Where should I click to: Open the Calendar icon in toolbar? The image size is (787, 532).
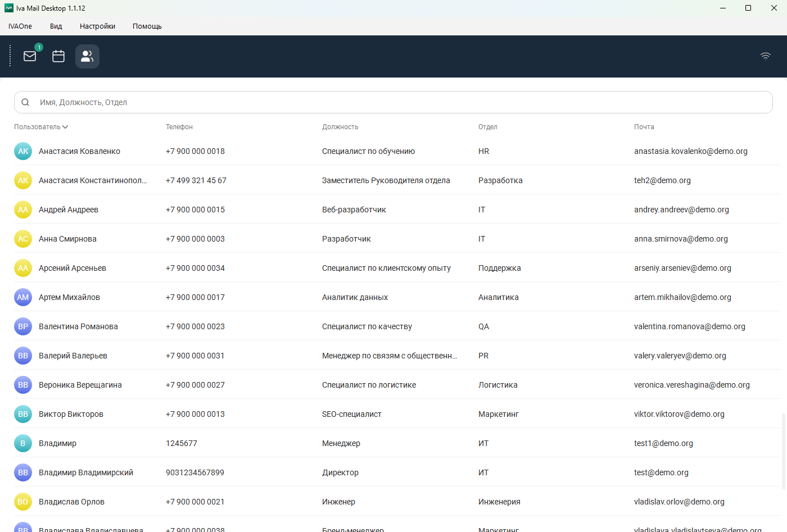tap(58, 56)
